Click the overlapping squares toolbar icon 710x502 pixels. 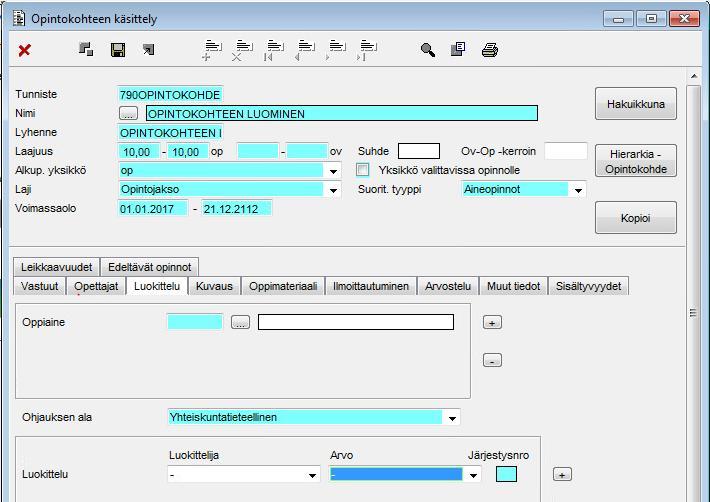86,49
